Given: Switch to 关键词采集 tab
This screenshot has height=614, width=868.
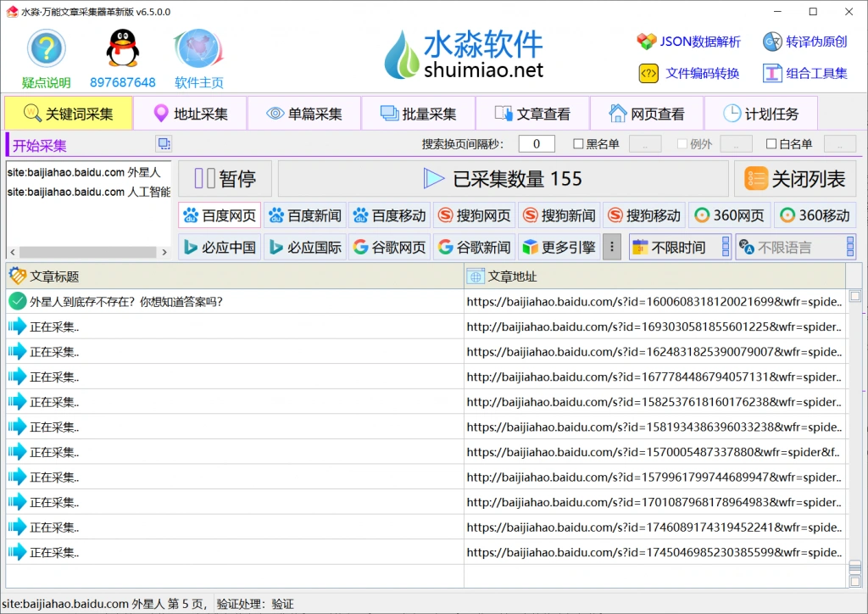Looking at the screenshot, I should click(x=69, y=114).
